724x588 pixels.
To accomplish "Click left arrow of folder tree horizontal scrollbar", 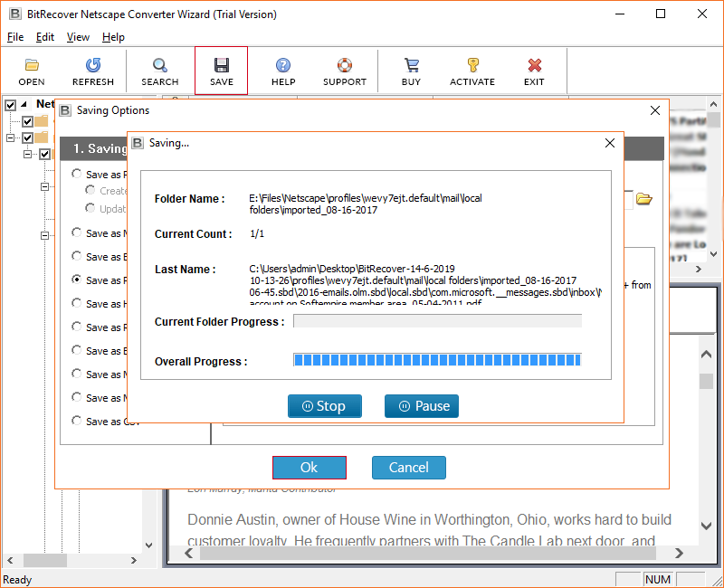I will [x=10, y=560].
